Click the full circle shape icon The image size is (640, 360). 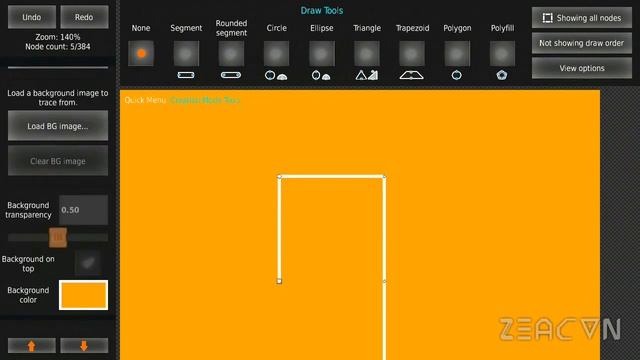[x=270, y=75]
